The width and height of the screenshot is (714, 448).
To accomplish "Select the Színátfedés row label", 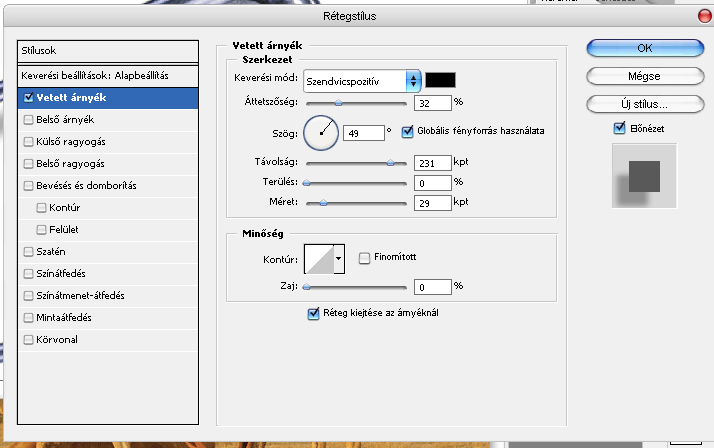I will pyautogui.click(x=61, y=273).
